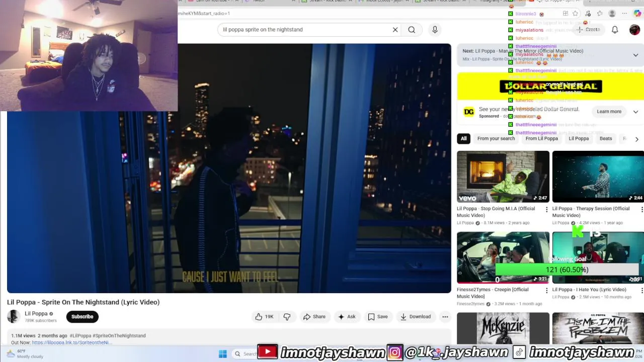This screenshot has height=362, width=644.
Task: Open the Ask AI button
Action: click(x=347, y=317)
